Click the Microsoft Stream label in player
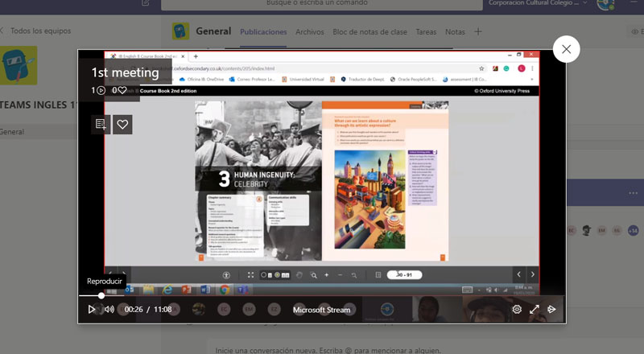This screenshot has width=644, height=354. (321, 310)
